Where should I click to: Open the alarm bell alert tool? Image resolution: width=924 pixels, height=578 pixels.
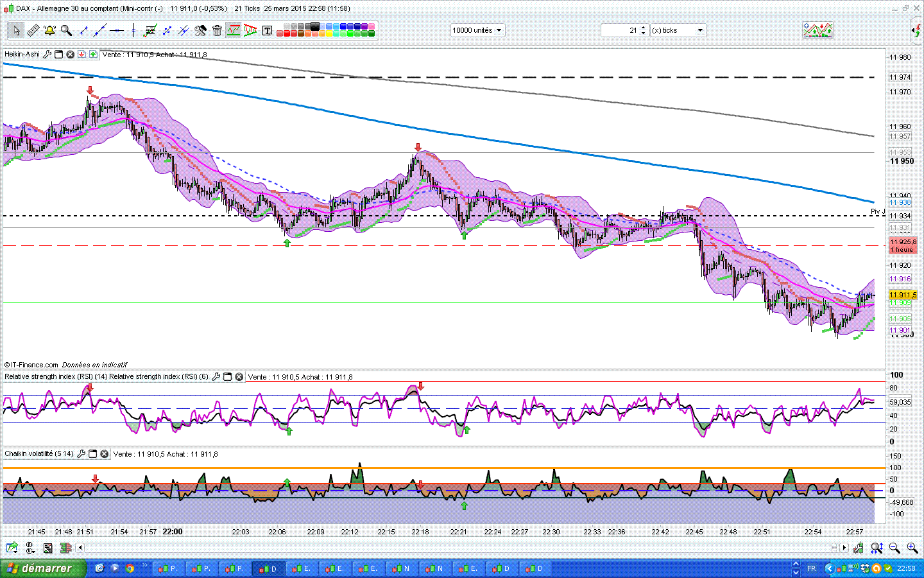tap(49, 30)
